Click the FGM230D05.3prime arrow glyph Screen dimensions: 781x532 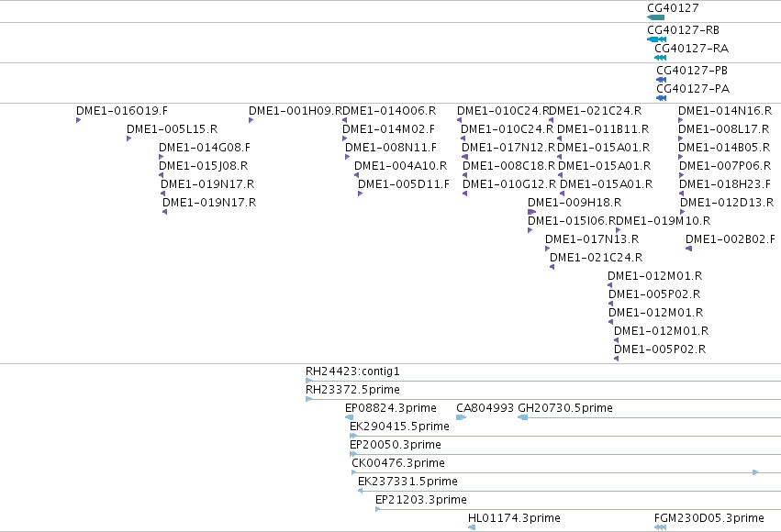point(661,527)
